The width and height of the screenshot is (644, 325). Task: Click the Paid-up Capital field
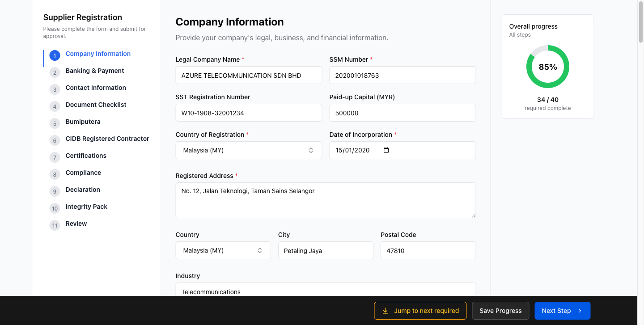tap(402, 113)
